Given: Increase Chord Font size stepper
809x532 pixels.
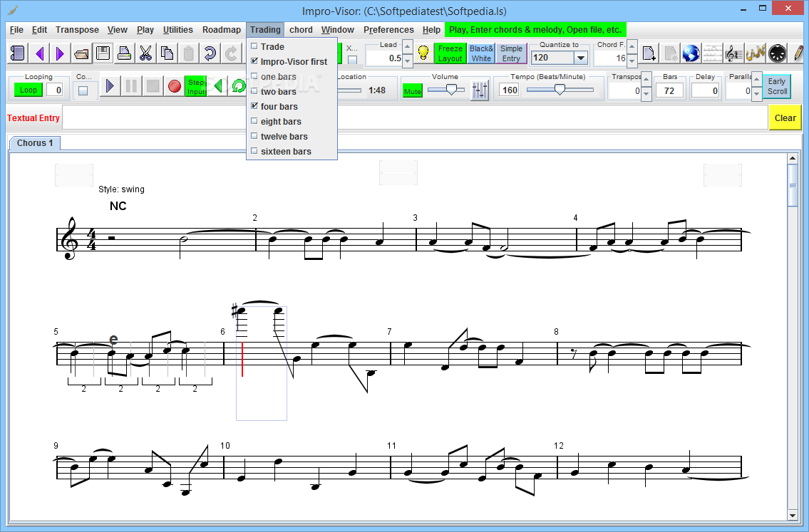Looking at the screenshot, I should [x=632, y=47].
